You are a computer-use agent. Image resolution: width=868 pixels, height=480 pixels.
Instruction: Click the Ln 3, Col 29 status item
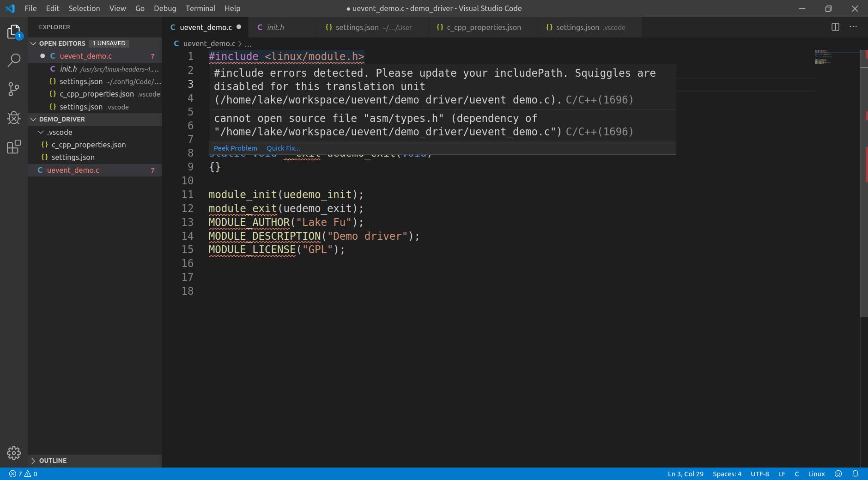[x=686, y=474]
